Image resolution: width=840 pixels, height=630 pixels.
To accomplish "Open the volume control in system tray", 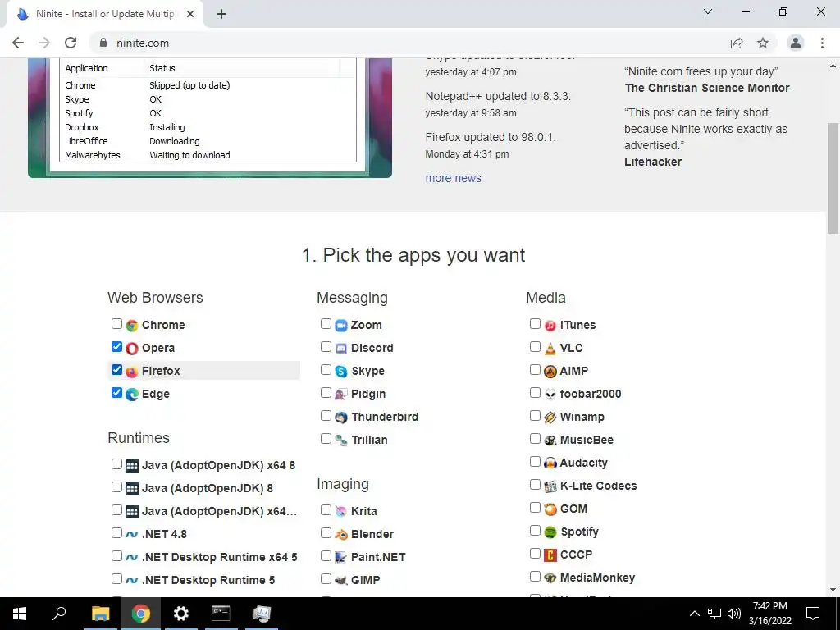I will point(734,614).
